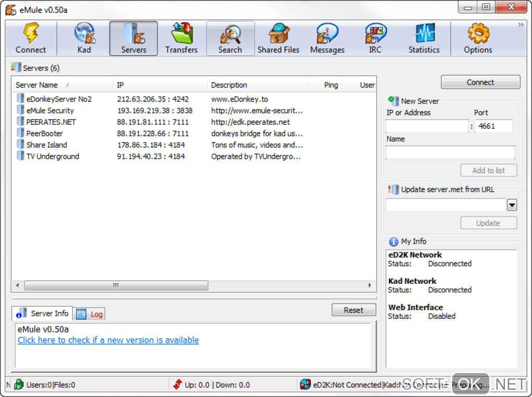Select the www.eDonkey.to description
The height and width of the screenshot is (397, 532).
[x=239, y=99]
